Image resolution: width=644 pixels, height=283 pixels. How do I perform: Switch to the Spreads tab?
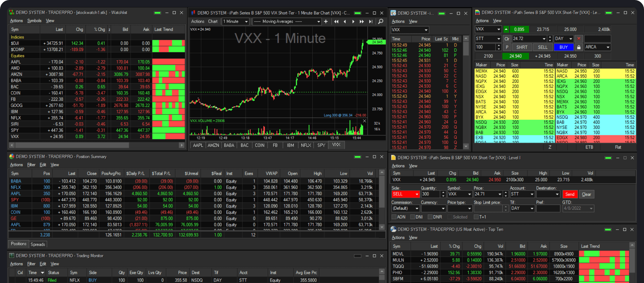coord(38,244)
